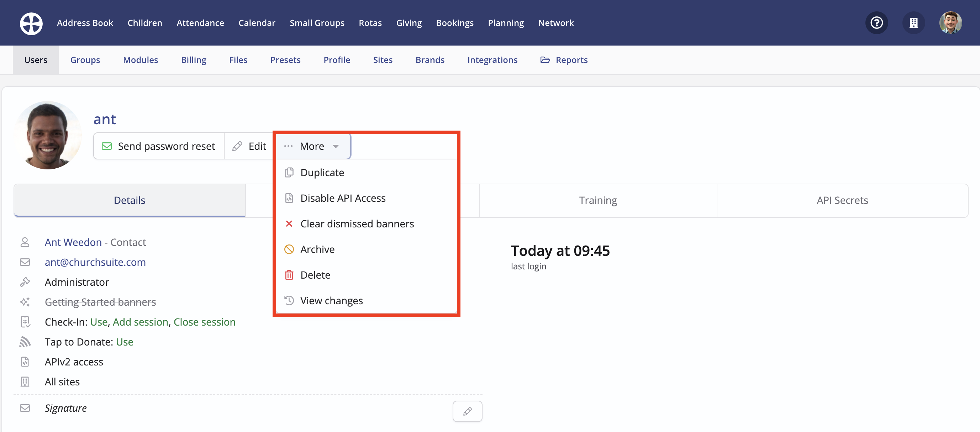Open the user avatar menu in header
The image size is (980, 432).
[950, 23]
